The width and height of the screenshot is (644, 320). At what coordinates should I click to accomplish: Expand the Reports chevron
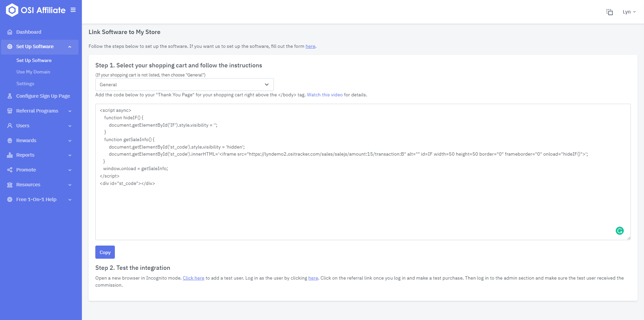[x=70, y=155]
